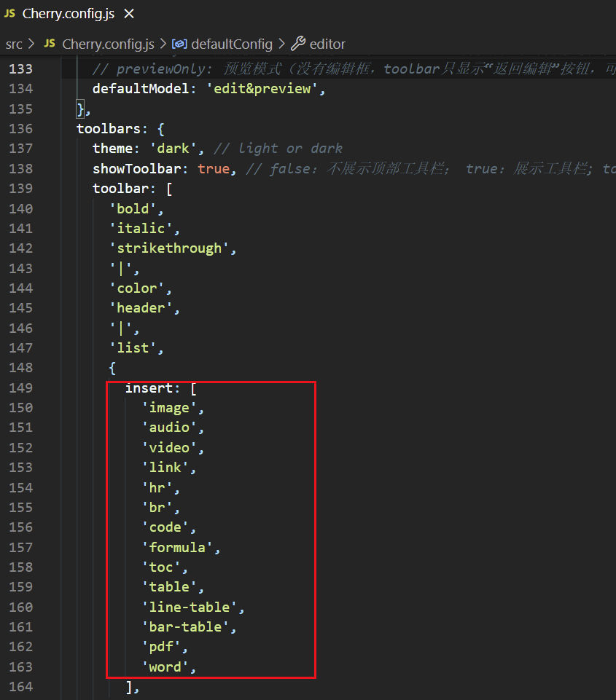Click the previewOnly comment on line 133
The height and width of the screenshot is (700, 616).
coord(354,68)
